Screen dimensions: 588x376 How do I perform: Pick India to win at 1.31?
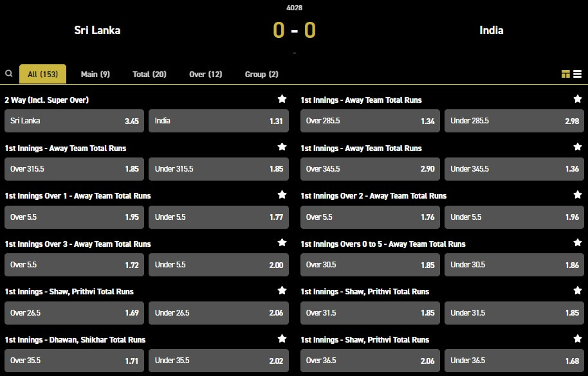point(219,121)
